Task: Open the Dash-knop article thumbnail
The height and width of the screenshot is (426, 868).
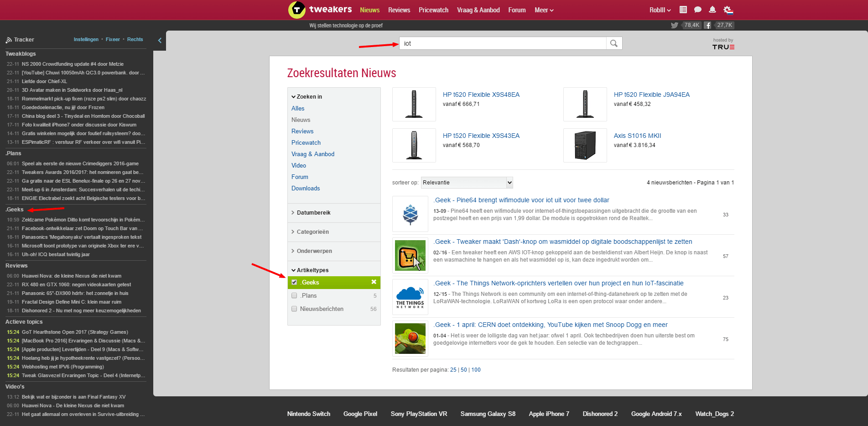Action: (411, 256)
